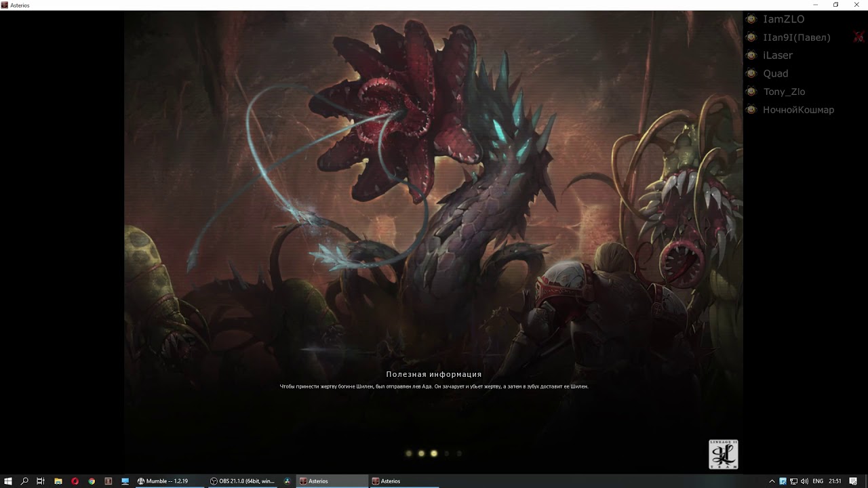Image resolution: width=868 pixels, height=488 pixels.
Task: Select overlay user "НочнойКошмар"
Action: coord(798,110)
